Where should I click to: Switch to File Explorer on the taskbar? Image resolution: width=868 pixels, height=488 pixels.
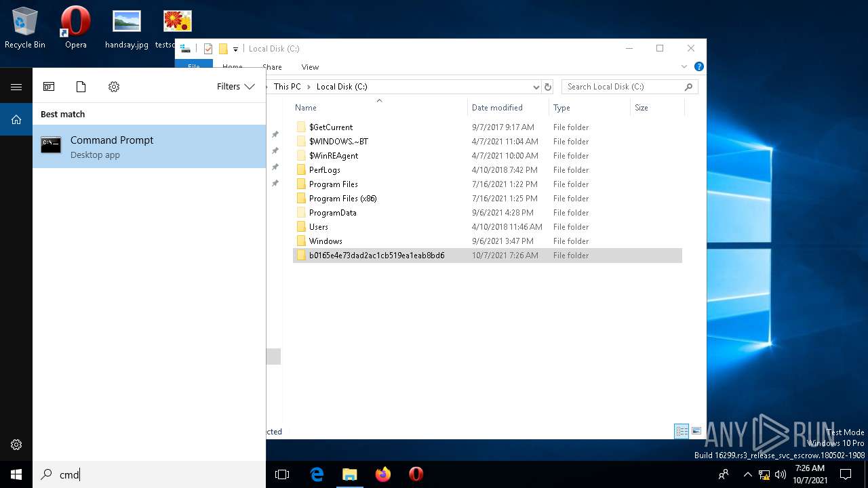(x=350, y=474)
